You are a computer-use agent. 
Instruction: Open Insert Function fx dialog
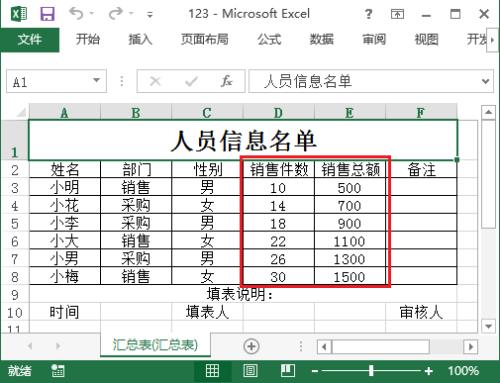pyautogui.click(x=227, y=81)
